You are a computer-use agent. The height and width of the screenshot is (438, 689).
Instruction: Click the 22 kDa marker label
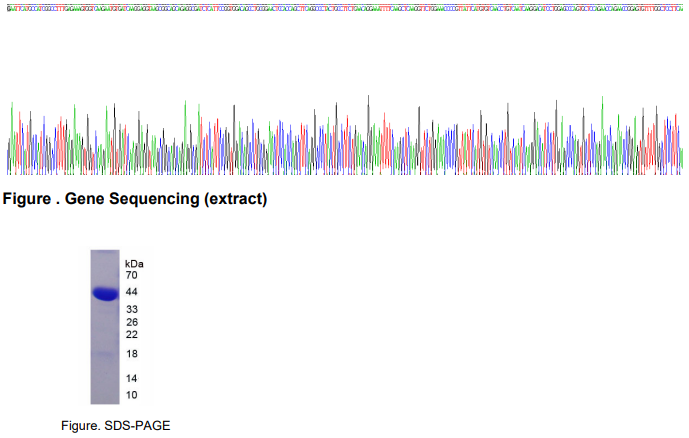(x=131, y=334)
